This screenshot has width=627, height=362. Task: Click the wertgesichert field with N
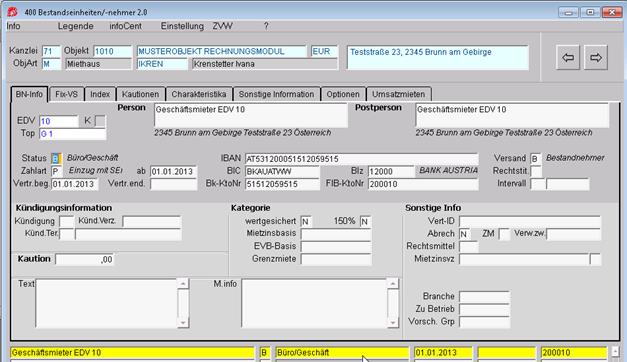[x=306, y=222]
